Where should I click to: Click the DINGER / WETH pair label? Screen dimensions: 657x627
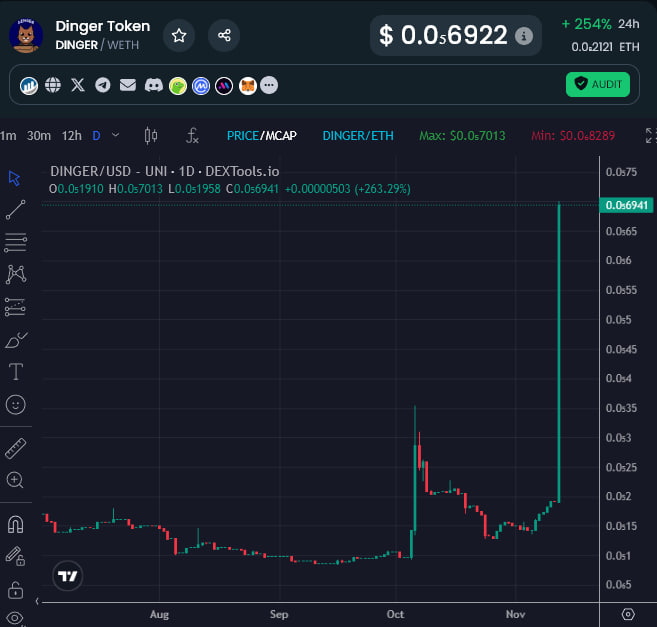point(97,45)
